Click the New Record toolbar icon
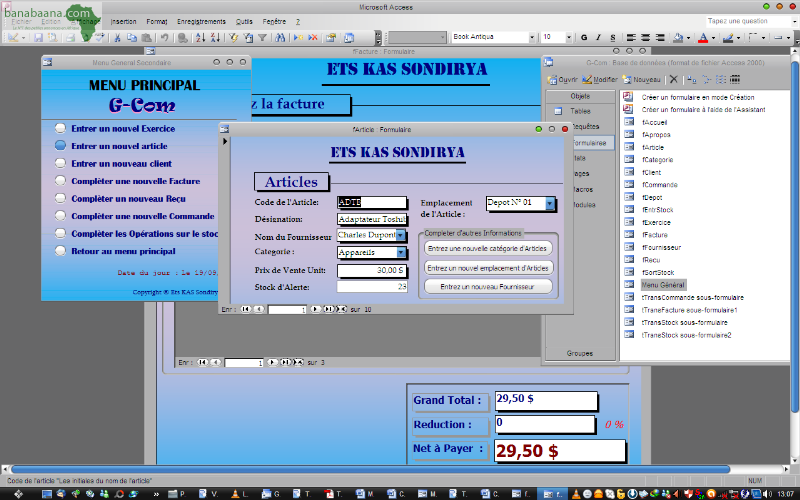This screenshot has height=500, width=800. [298, 37]
